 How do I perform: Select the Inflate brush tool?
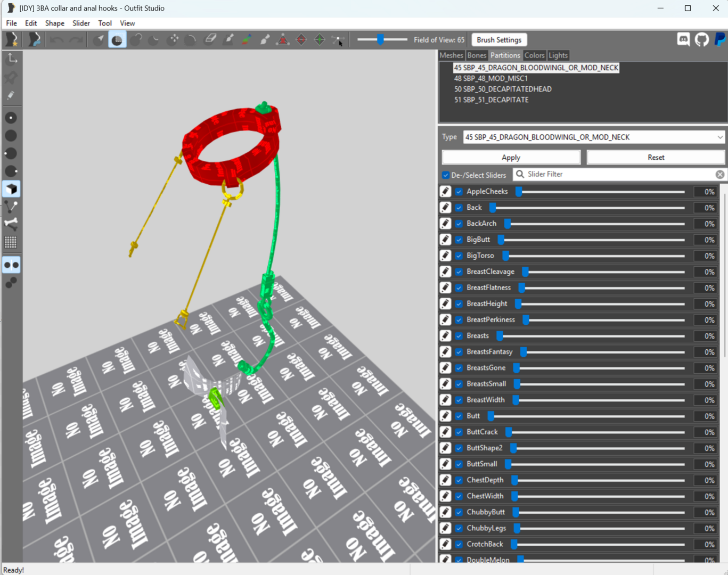136,40
